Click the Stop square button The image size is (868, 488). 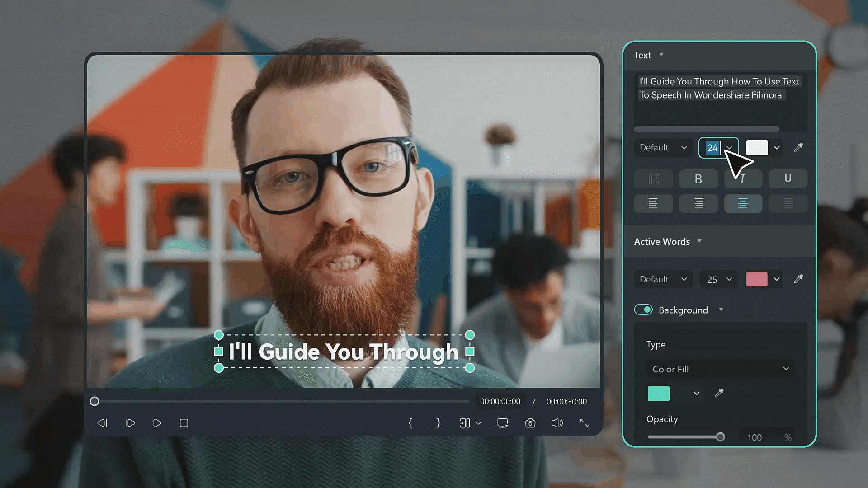184,423
